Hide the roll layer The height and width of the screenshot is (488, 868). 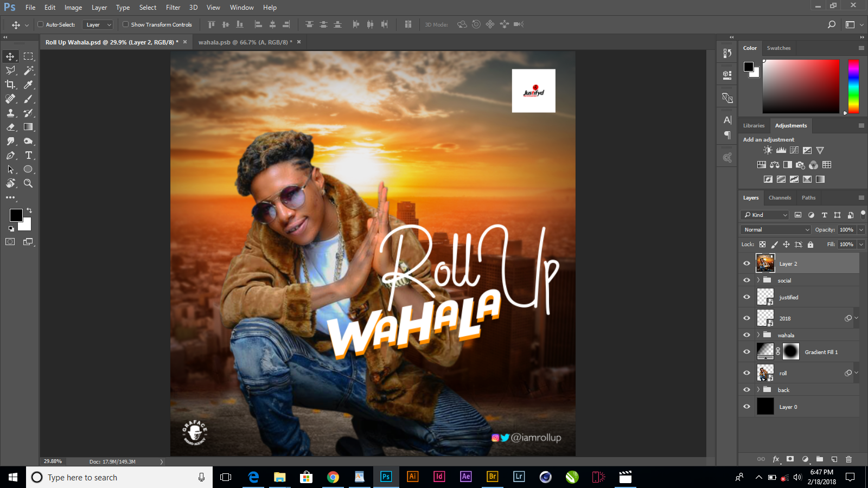[x=746, y=373]
